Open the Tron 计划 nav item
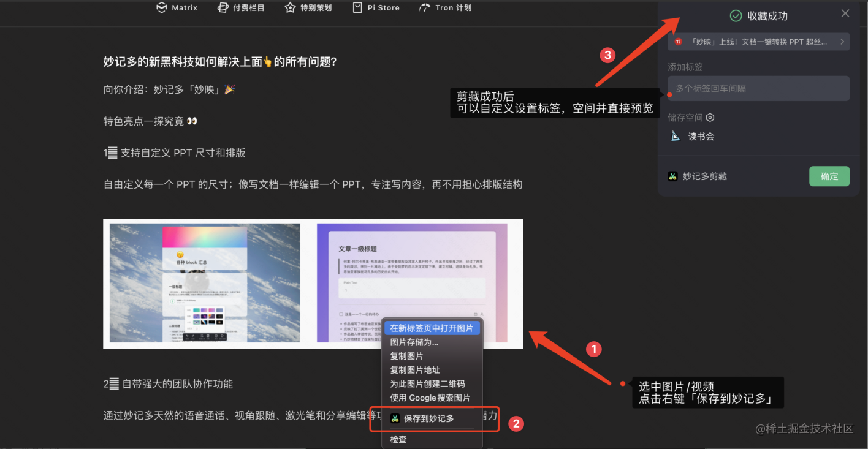 coord(445,8)
